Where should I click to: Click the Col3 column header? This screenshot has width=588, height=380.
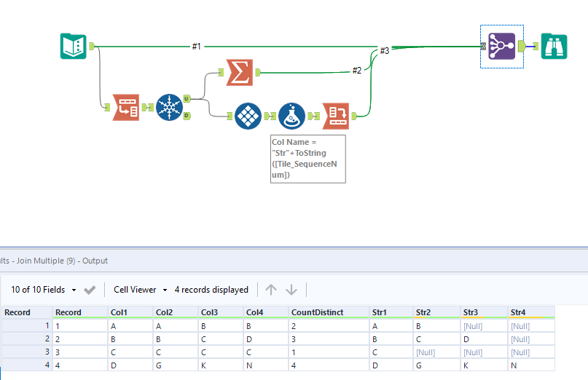(x=221, y=312)
